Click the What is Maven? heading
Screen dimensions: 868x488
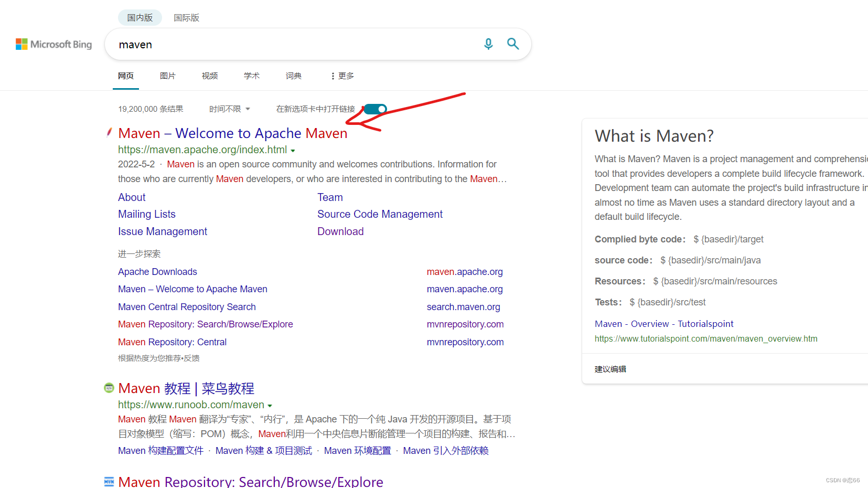pyautogui.click(x=654, y=136)
